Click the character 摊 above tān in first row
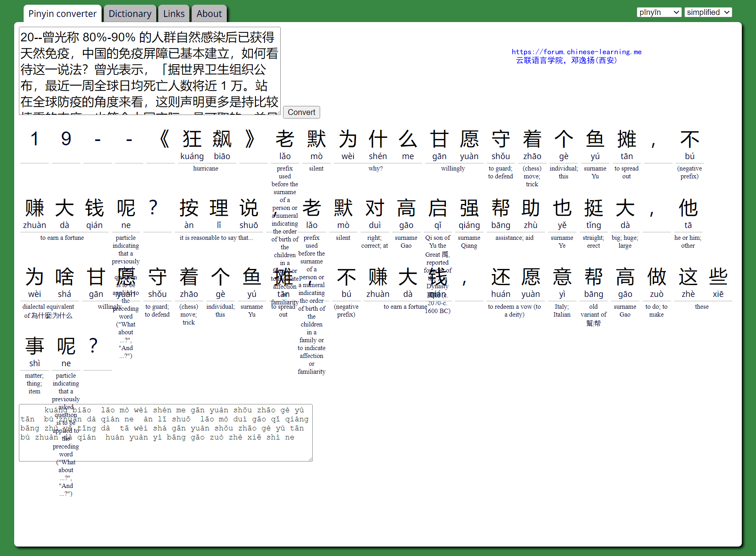This screenshot has width=756, height=556. [x=626, y=139]
